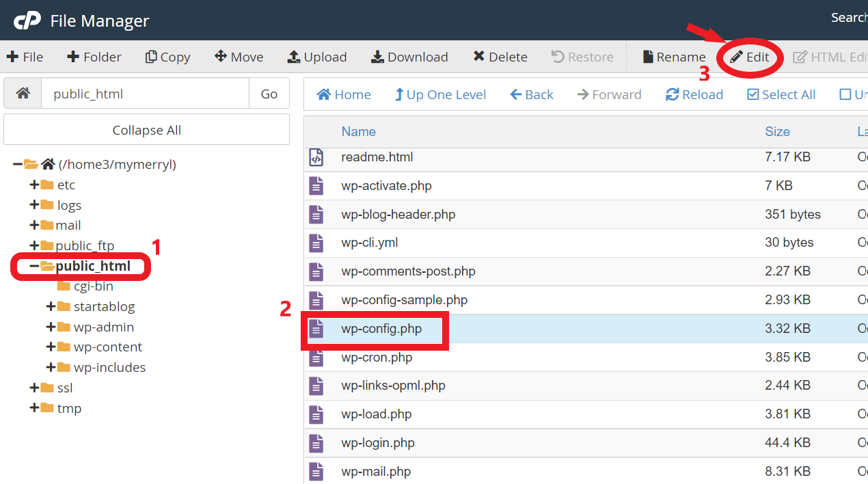Rename the selected file
Image resolution: width=868 pixels, height=484 pixels.
[674, 57]
